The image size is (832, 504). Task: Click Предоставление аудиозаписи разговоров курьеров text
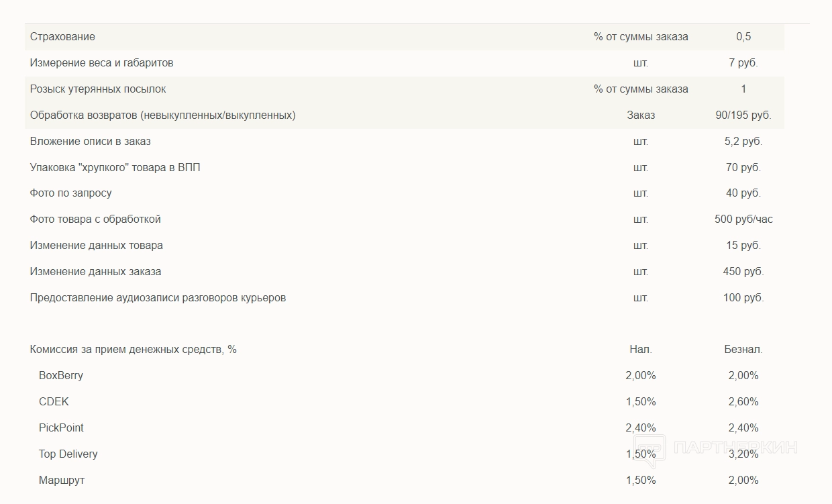(158, 298)
